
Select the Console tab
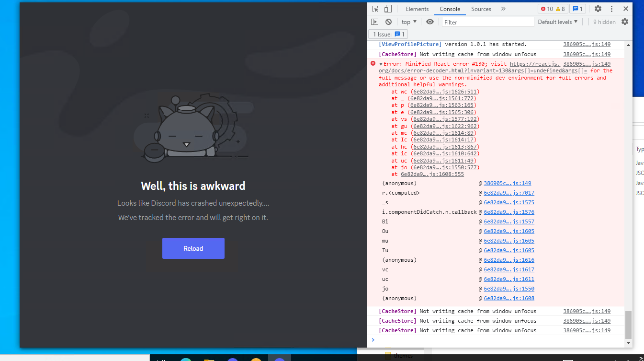pos(450,9)
